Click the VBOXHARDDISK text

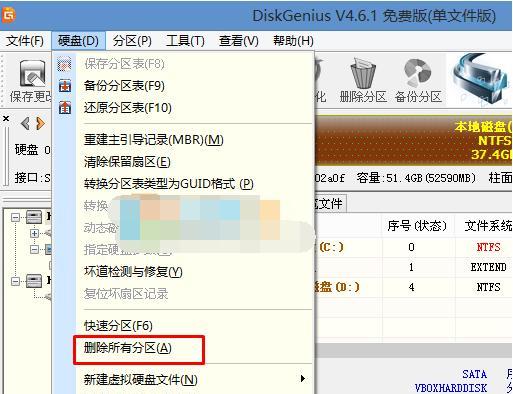point(451,388)
